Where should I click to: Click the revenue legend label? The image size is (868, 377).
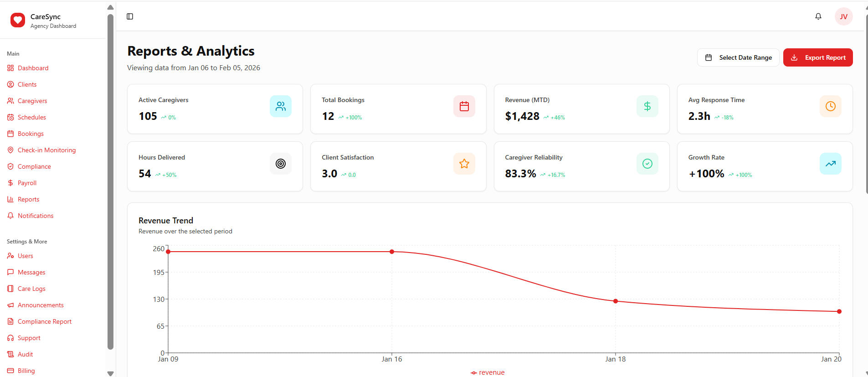[492, 372]
